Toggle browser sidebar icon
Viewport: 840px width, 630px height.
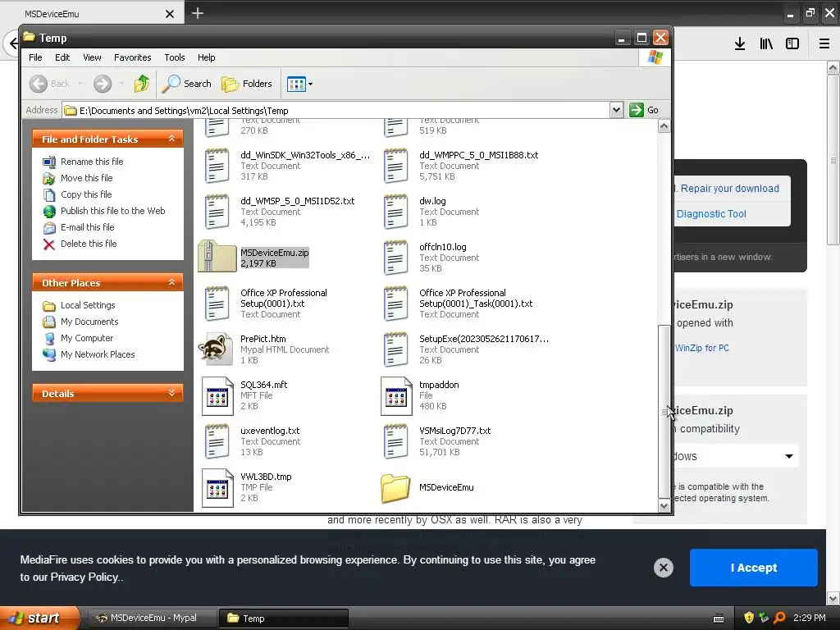click(x=792, y=44)
